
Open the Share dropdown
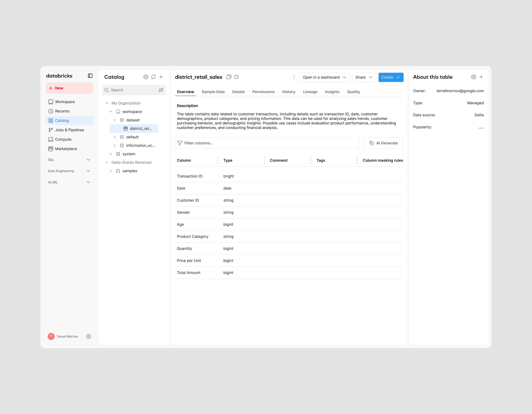[364, 77]
